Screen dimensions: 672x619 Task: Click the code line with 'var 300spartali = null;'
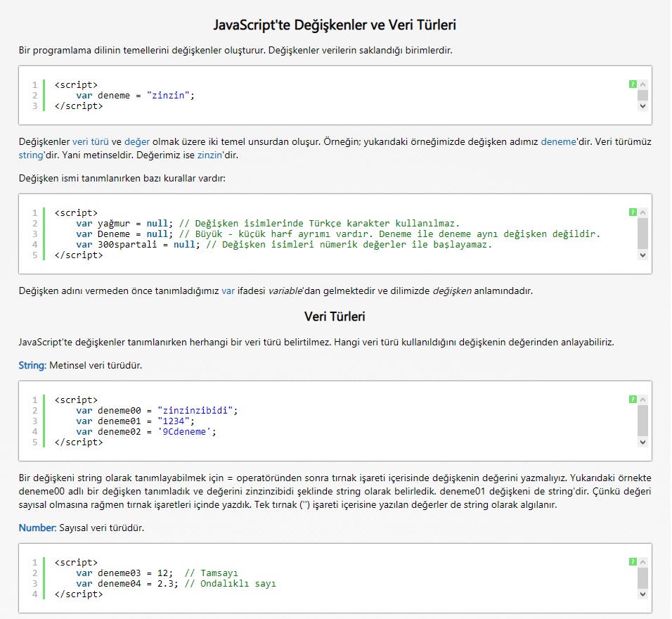(x=284, y=245)
